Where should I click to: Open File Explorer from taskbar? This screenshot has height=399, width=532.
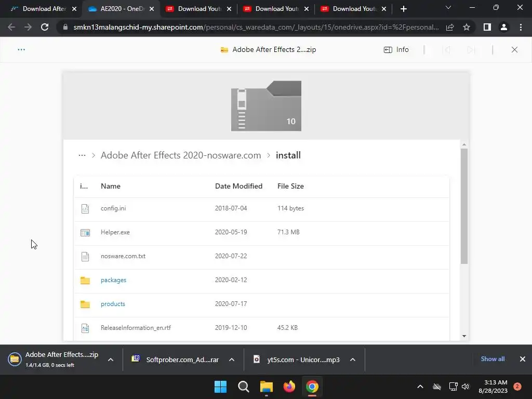(x=267, y=387)
